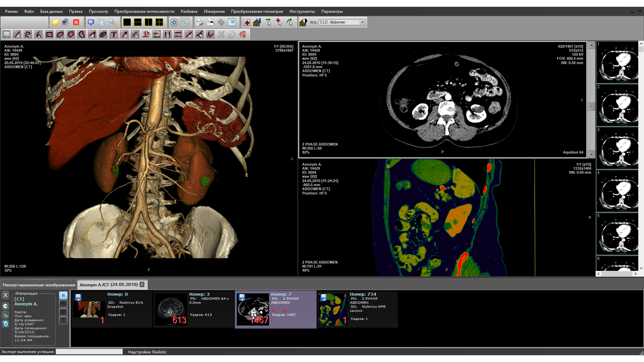
Task: Select the straight line measurement tool
Action: coord(17,34)
